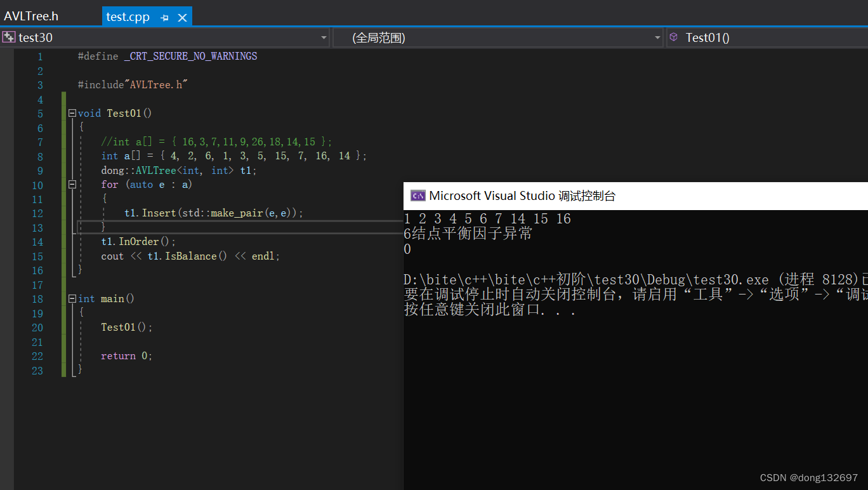Close the test.cpp tab

coord(182,18)
